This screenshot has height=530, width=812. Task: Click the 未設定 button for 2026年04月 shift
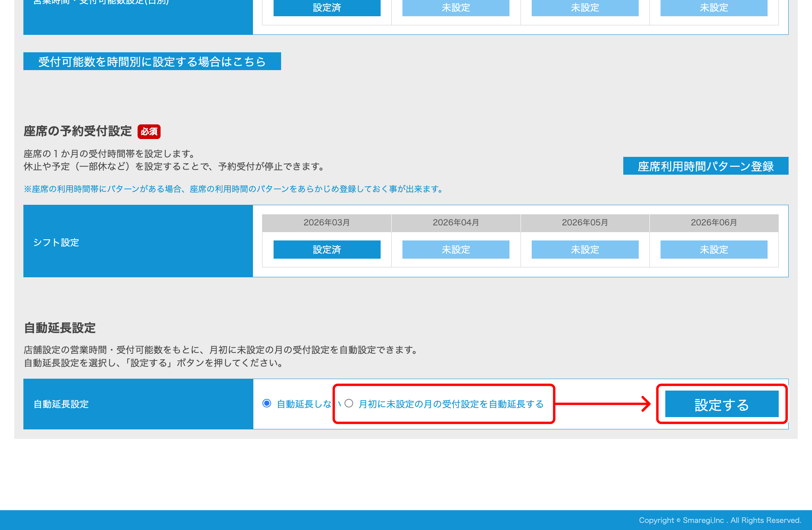[x=456, y=250]
